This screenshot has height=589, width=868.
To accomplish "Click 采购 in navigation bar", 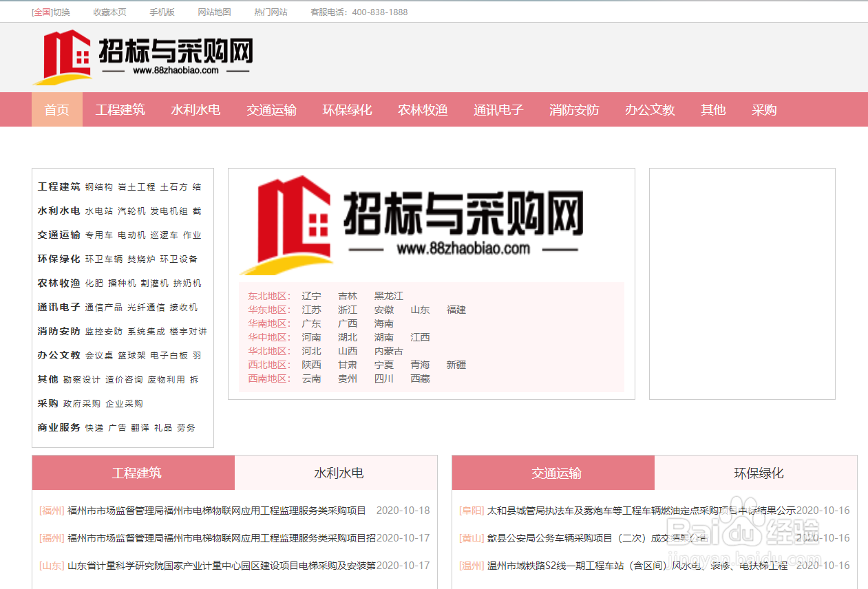I will tap(764, 109).
